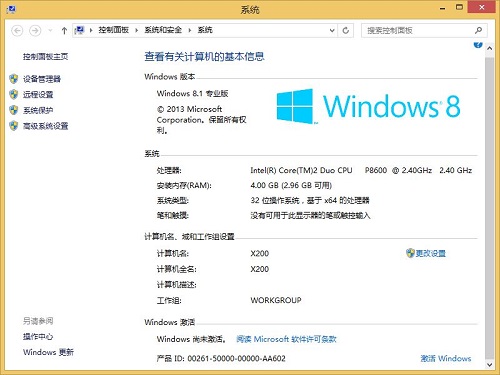Open 设备管理器 in the sidebar
The height and width of the screenshot is (375, 500).
point(42,79)
